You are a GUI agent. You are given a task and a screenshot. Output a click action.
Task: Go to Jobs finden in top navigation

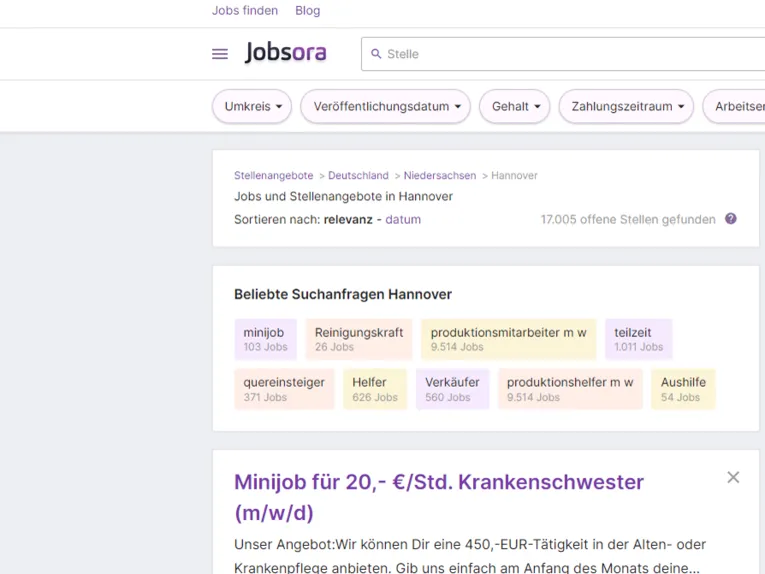point(245,10)
